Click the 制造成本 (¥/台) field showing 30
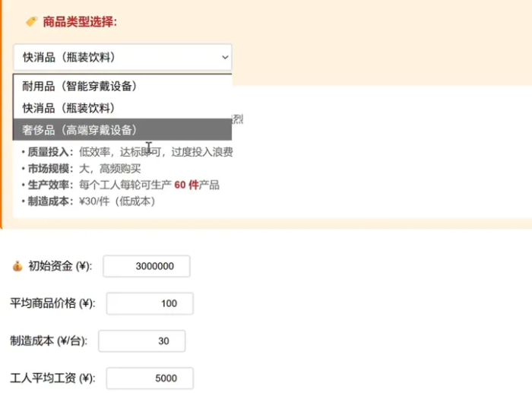This screenshot has width=532, height=393. click(142, 341)
